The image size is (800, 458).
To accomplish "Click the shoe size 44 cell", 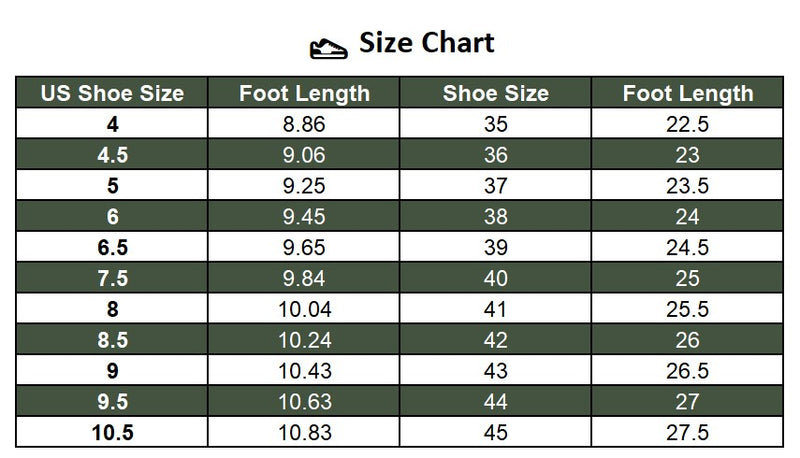I will tap(495, 401).
